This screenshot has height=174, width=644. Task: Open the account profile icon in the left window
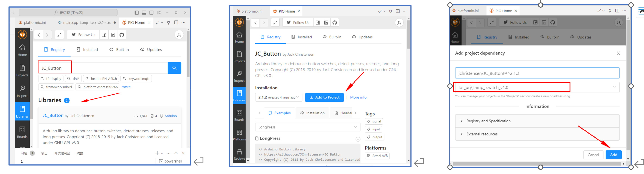(179, 35)
